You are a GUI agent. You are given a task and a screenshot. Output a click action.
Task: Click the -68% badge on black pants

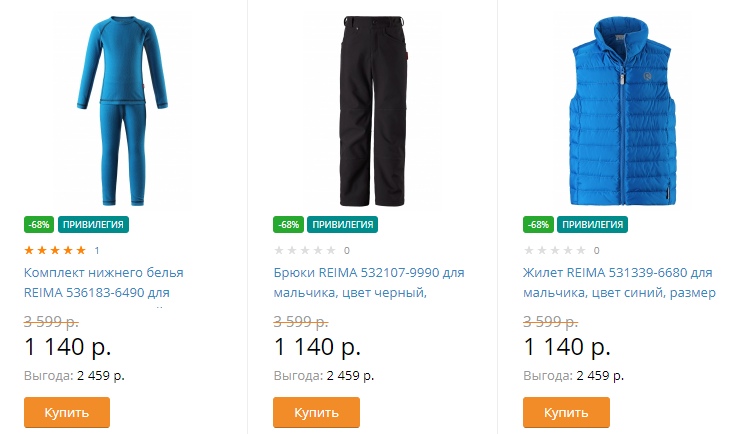pos(288,224)
